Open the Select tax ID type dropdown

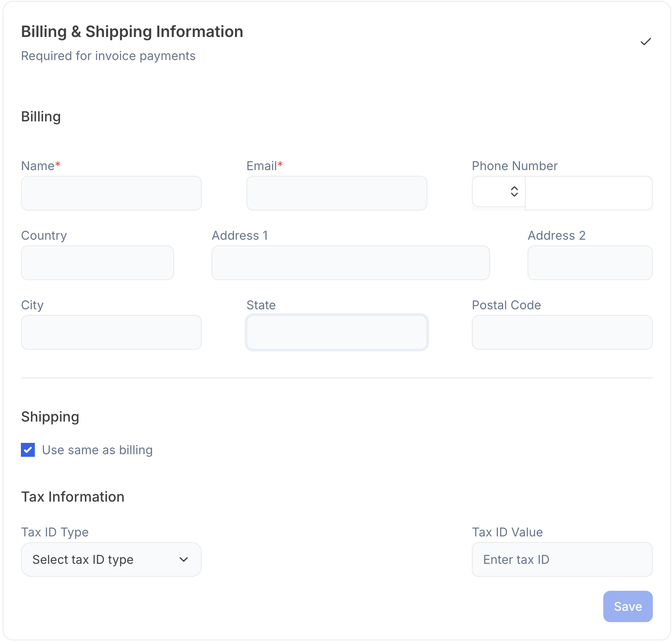(111, 559)
